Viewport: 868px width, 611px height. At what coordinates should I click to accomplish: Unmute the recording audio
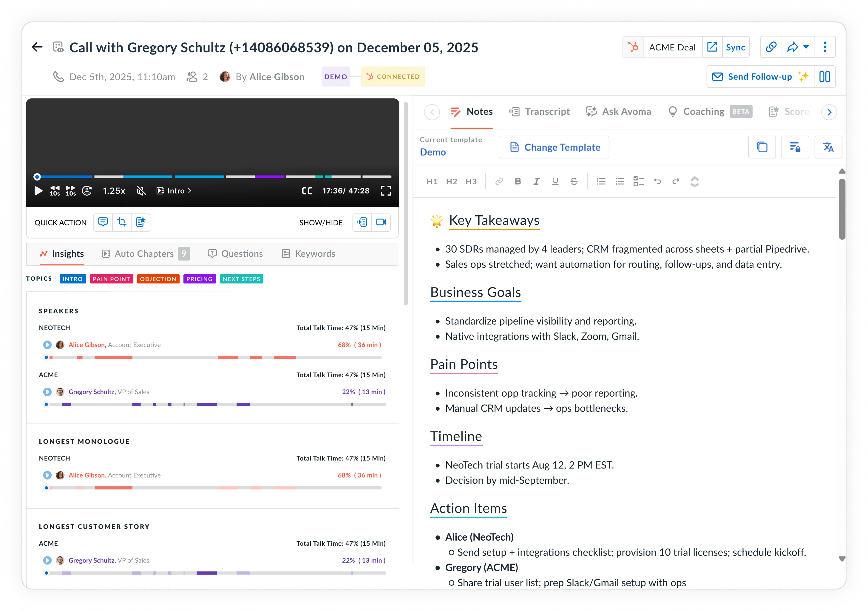click(x=141, y=191)
